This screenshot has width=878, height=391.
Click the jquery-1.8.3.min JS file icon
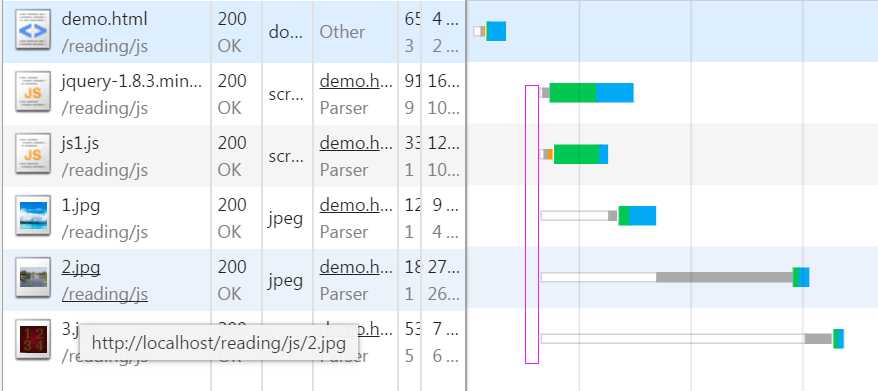33,91
